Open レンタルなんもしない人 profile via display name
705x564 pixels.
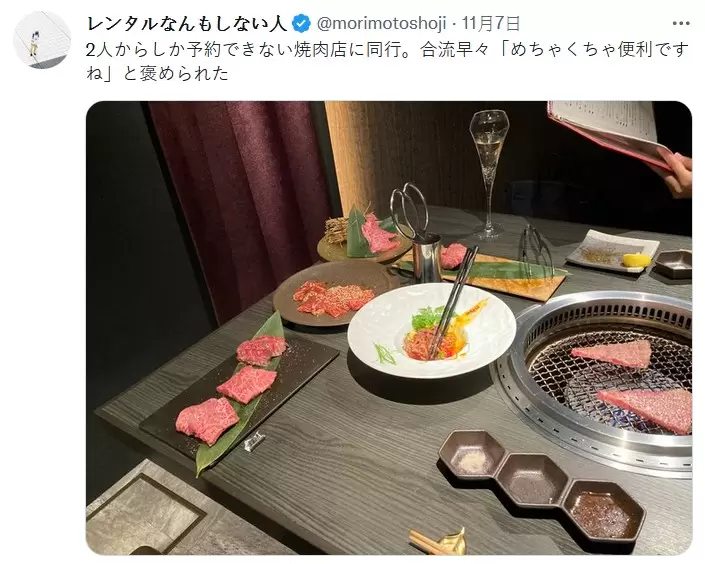tap(187, 24)
